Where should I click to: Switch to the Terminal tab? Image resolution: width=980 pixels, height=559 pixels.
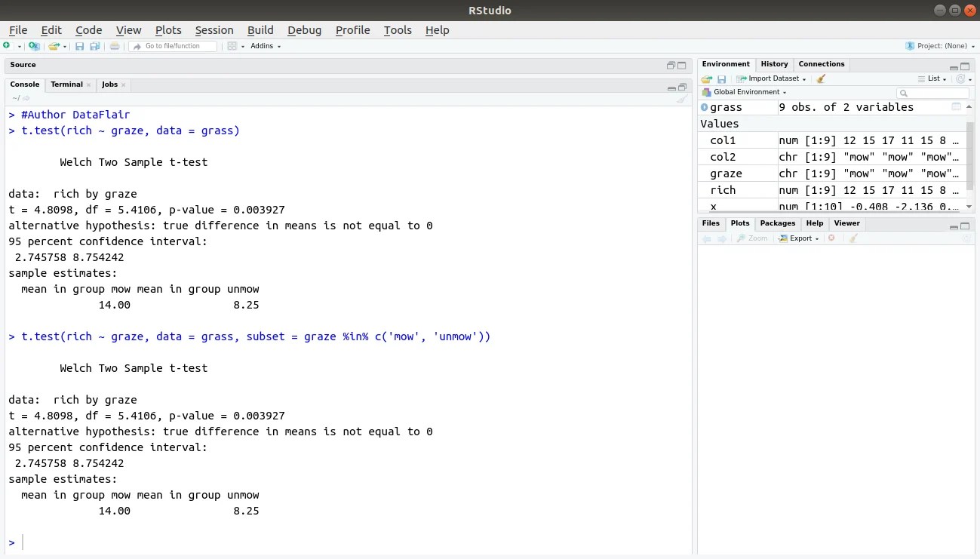(66, 84)
